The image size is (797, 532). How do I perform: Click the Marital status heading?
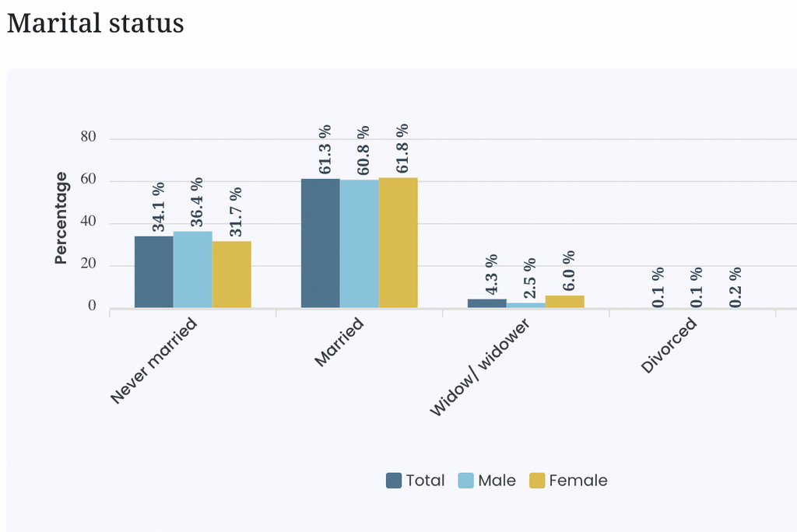[96, 23]
